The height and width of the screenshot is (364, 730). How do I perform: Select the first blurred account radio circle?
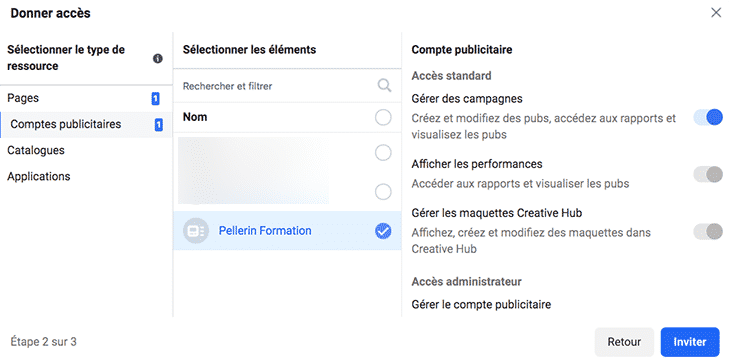(383, 153)
